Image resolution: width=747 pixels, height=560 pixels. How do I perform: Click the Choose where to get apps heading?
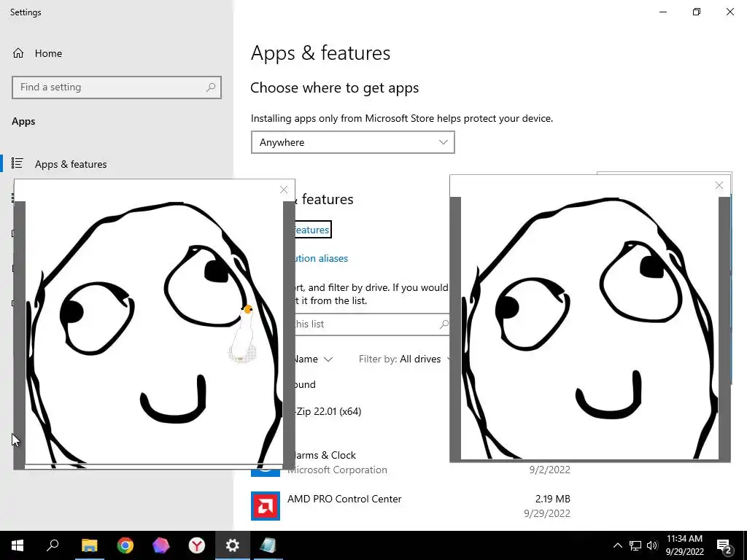(x=334, y=88)
